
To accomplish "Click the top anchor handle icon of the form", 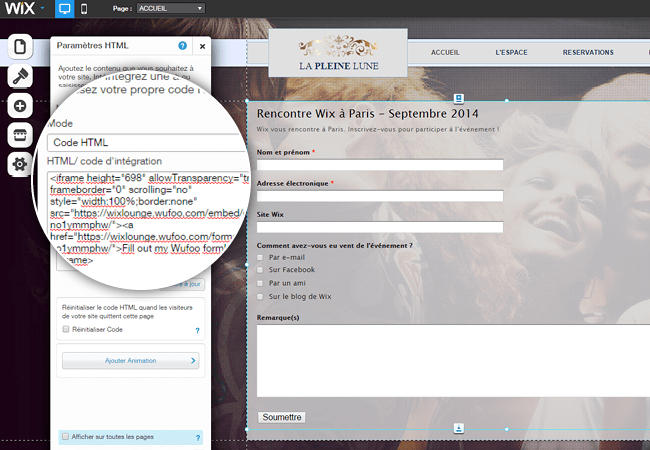I will pos(458,98).
